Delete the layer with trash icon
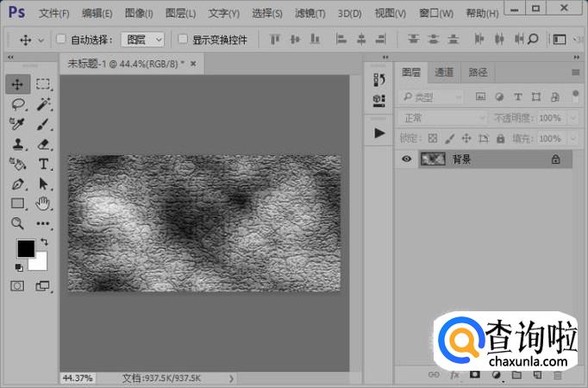The image size is (588, 388). pyautogui.click(x=558, y=374)
